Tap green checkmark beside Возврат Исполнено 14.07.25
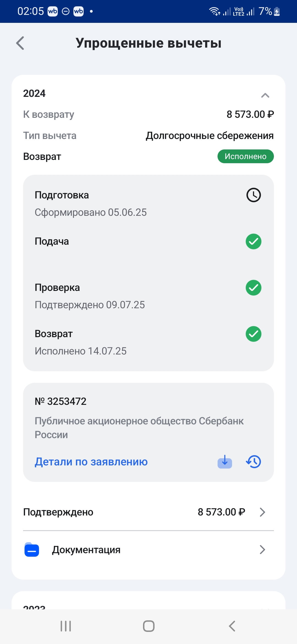This screenshot has height=644, width=297. click(x=253, y=334)
